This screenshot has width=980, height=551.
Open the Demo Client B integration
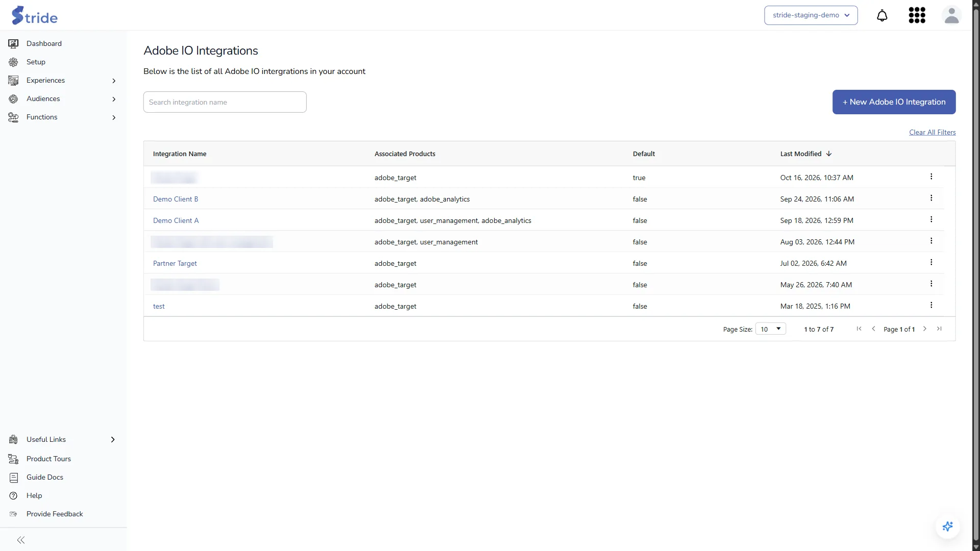tap(176, 199)
